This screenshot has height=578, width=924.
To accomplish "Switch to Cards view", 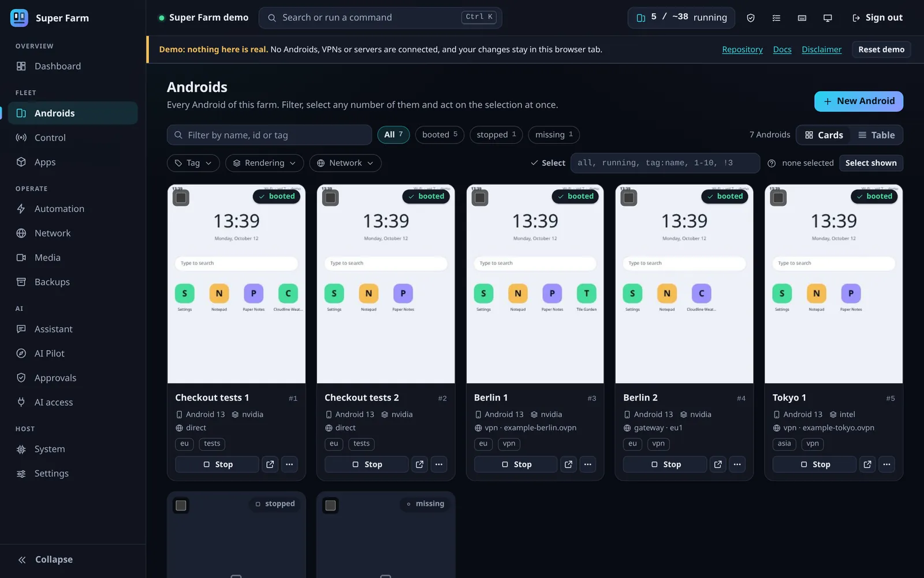I will click(824, 135).
